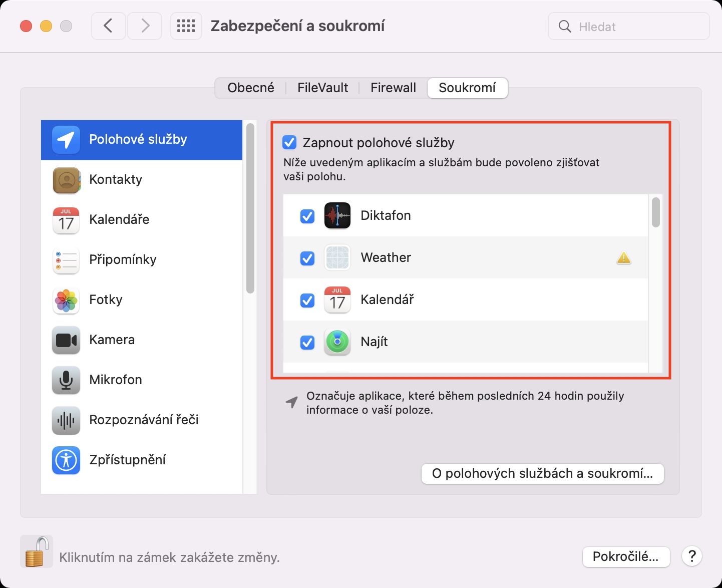
Task: Open O polohových službách a soukromí…
Action: click(x=542, y=474)
